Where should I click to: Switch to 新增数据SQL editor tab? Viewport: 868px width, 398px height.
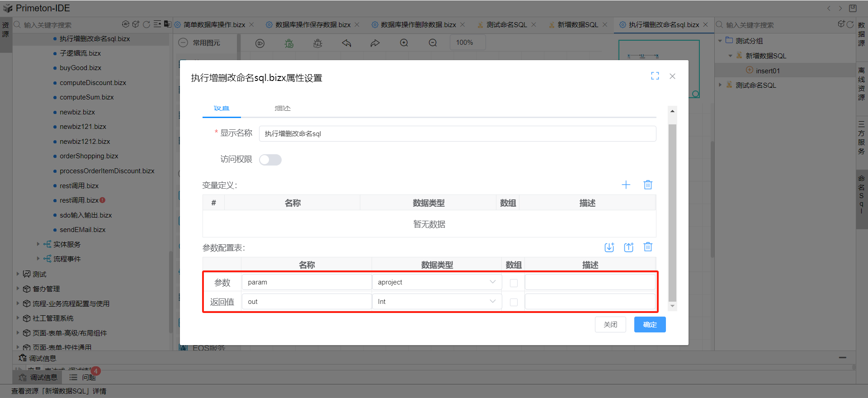[x=577, y=25]
